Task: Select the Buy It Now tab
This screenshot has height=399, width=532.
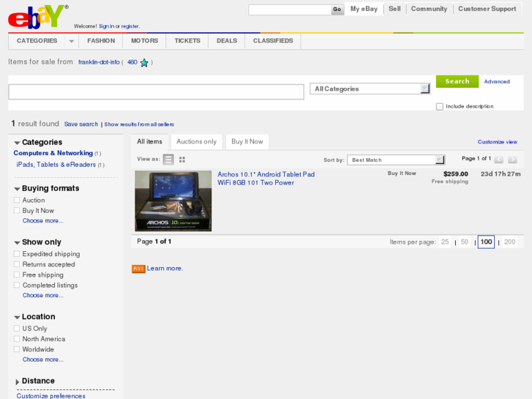Action: [x=247, y=141]
